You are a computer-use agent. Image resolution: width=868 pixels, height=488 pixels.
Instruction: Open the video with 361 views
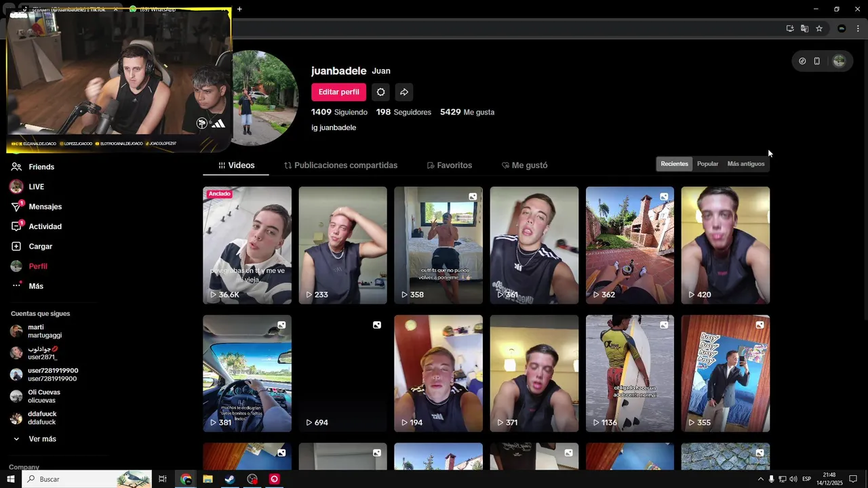534,245
